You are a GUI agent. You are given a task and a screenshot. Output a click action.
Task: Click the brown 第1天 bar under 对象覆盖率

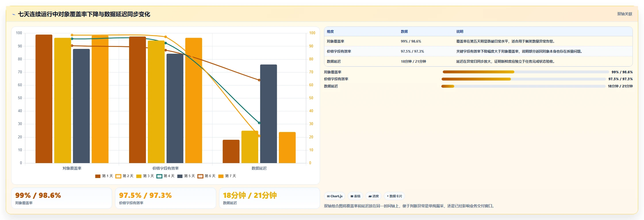click(x=44, y=99)
